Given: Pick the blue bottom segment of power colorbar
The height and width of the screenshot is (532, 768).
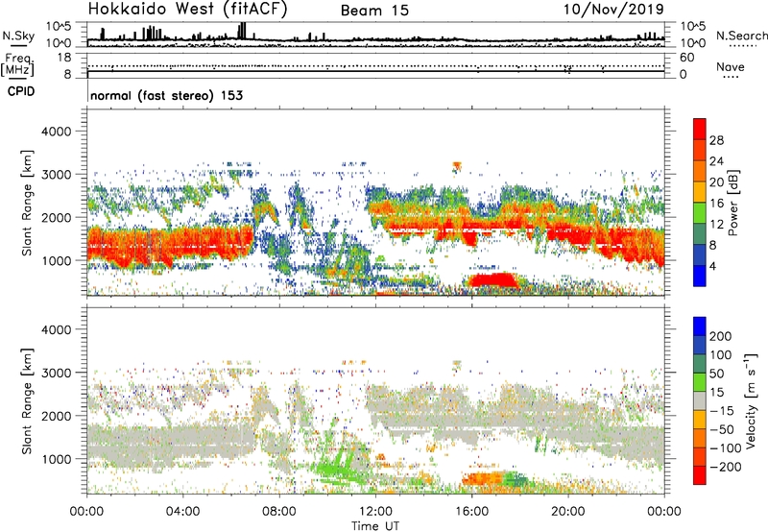Looking at the screenshot, I should click(700, 276).
